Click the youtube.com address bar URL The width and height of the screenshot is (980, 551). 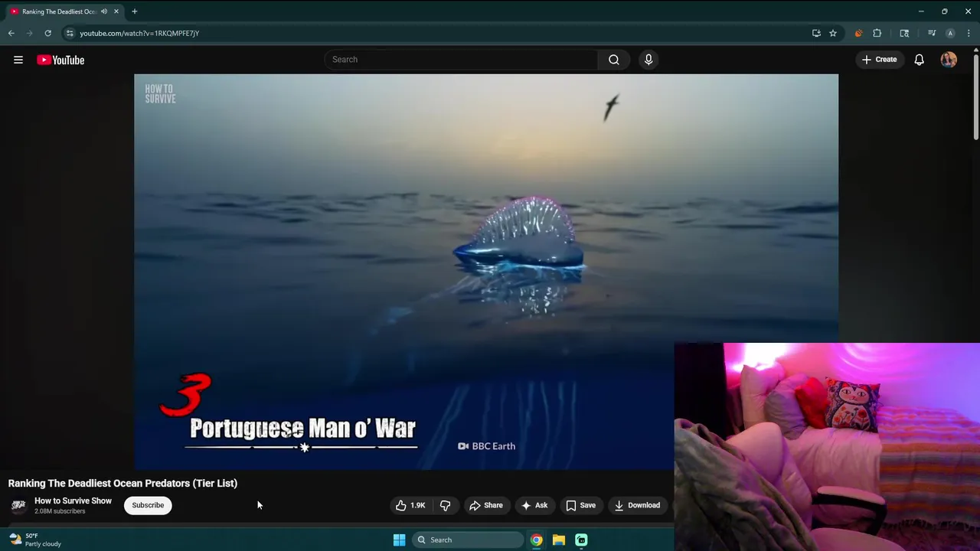(x=139, y=33)
